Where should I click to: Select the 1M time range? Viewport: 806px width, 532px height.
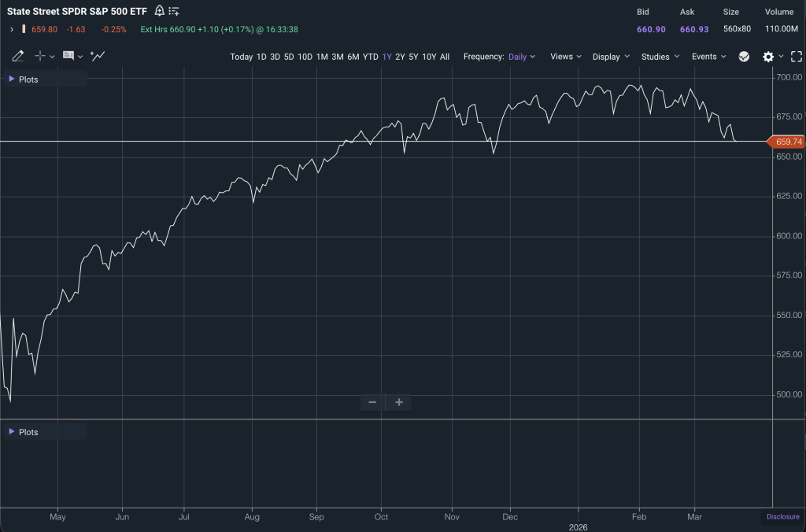[x=322, y=57]
